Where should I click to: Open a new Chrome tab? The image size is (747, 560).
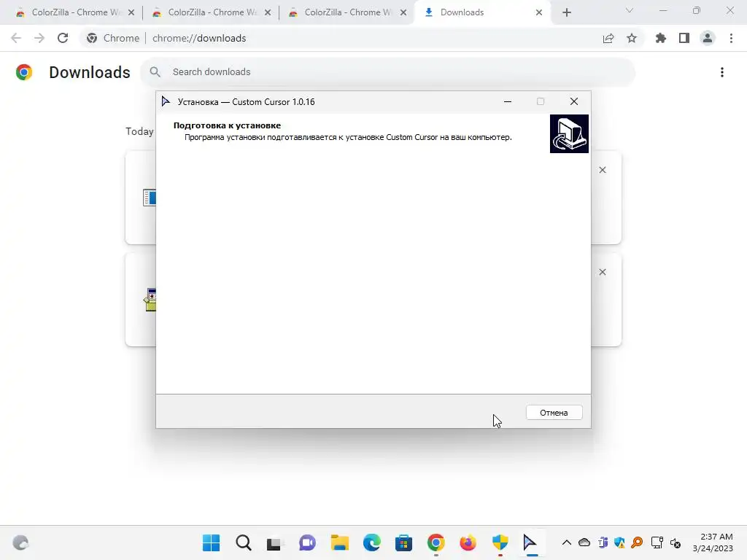tap(566, 13)
